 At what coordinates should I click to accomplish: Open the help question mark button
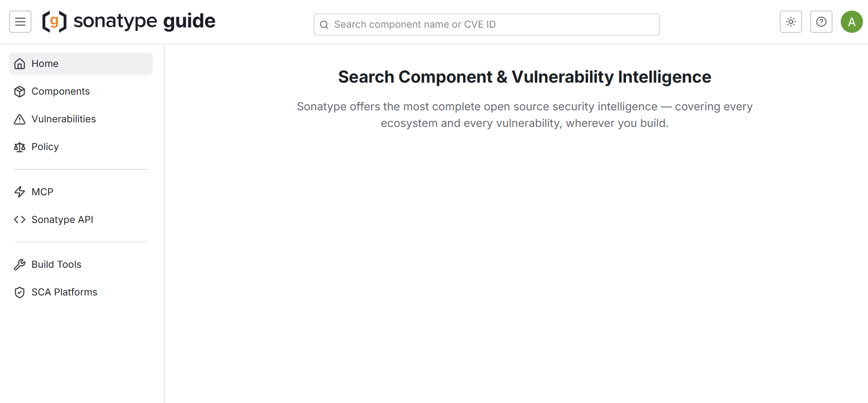point(821,22)
